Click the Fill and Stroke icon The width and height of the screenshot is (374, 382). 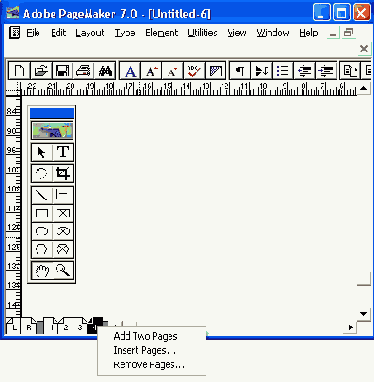(x=216, y=71)
